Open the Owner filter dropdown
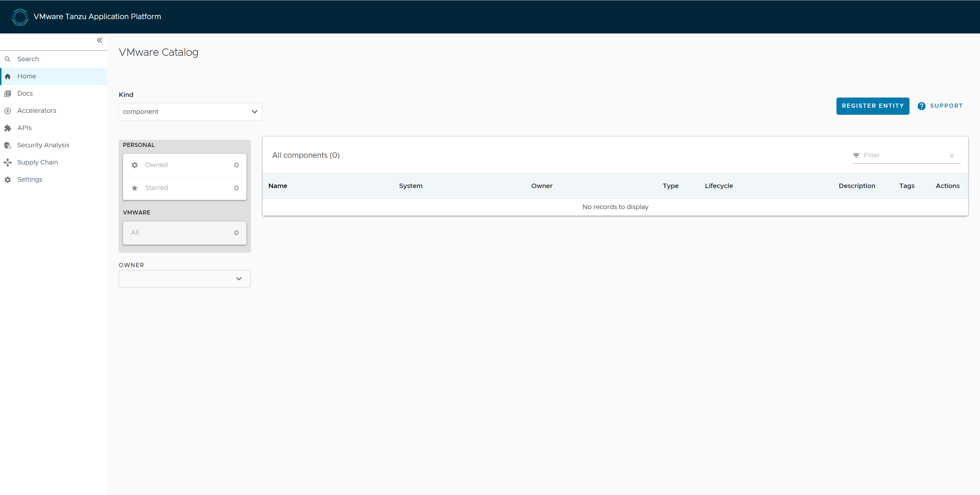This screenshot has height=495, width=980. pyautogui.click(x=184, y=279)
